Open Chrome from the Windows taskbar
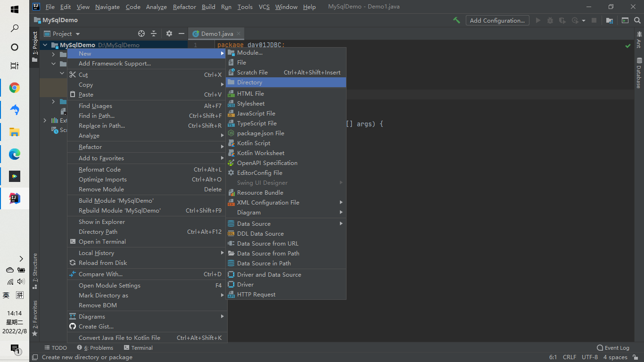 (15, 88)
